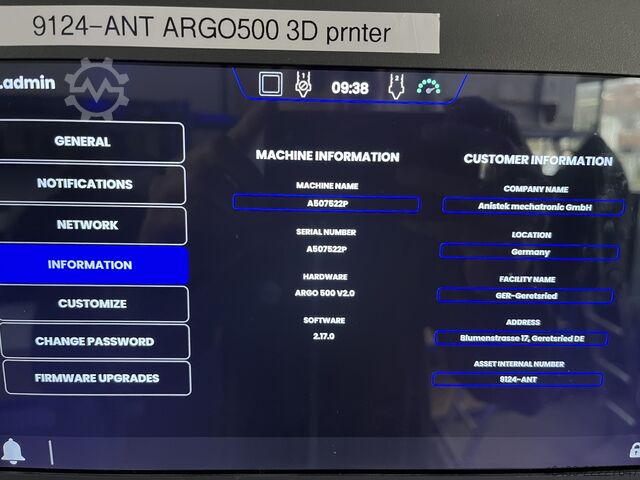
Task: Edit the Facility Name field
Action: pos(526,296)
